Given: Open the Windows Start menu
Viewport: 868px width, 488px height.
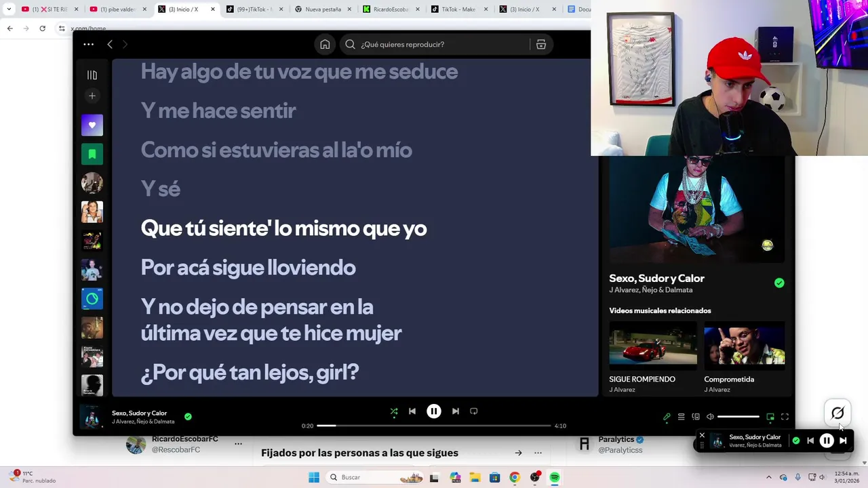Looking at the screenshot, I should tap(313, 477).
